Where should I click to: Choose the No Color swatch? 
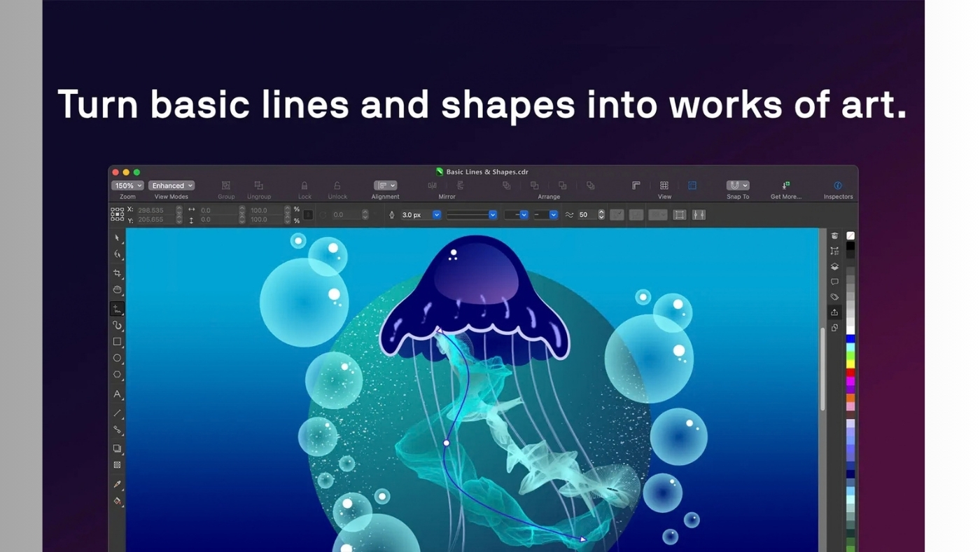(x=850, y=236)
